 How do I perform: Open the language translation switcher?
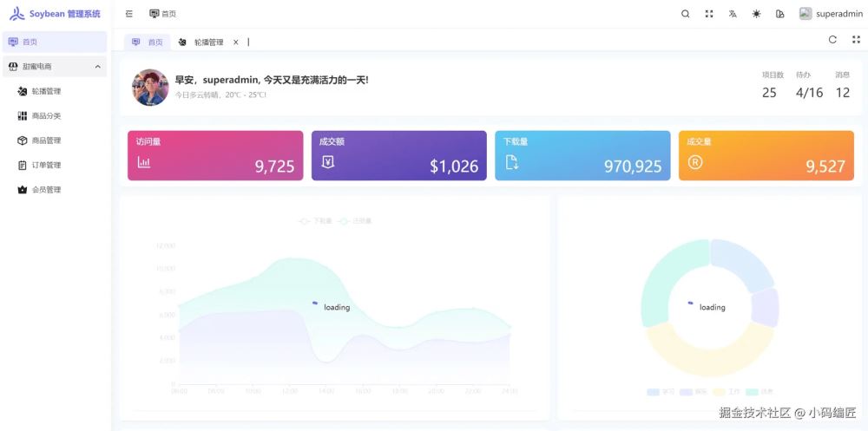point(733,14)
